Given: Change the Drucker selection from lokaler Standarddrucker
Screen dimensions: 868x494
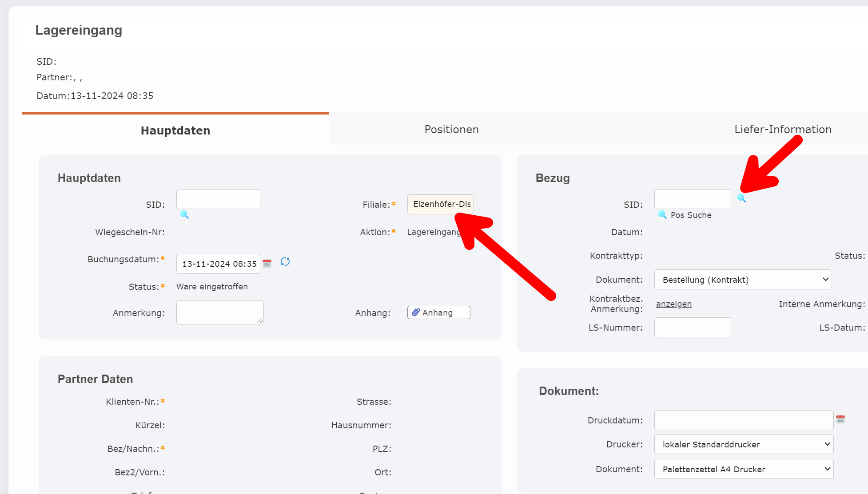Looking at the screenshot, I should point(743,444).
